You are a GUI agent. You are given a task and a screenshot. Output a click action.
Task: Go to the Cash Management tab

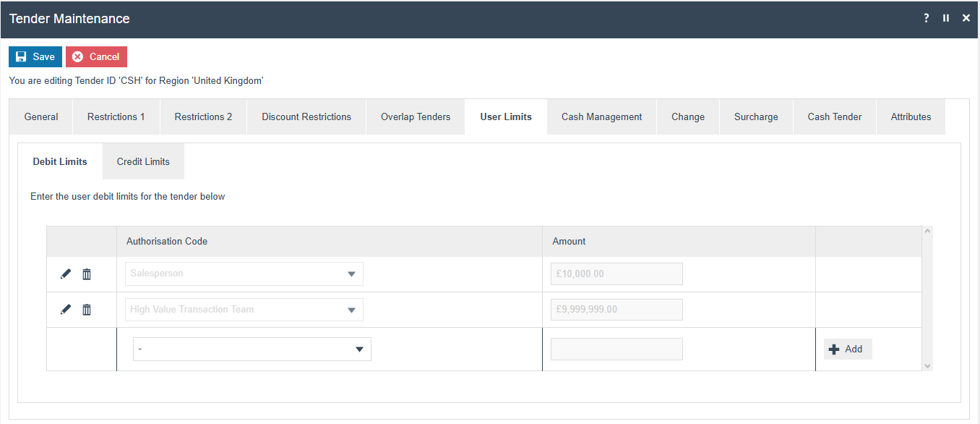602,116
